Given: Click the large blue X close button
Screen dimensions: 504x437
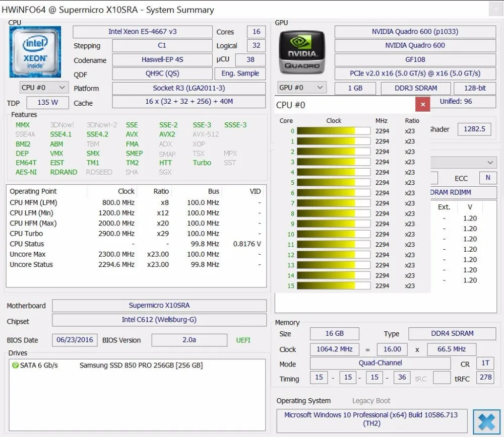Looking at the screenshot, I should (x=486, y=422).
